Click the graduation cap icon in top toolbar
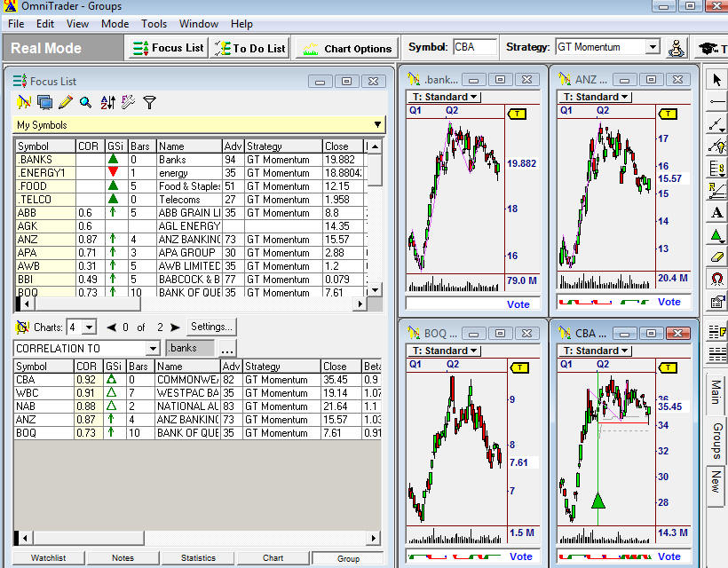728x568 pixels. [708, 48]
